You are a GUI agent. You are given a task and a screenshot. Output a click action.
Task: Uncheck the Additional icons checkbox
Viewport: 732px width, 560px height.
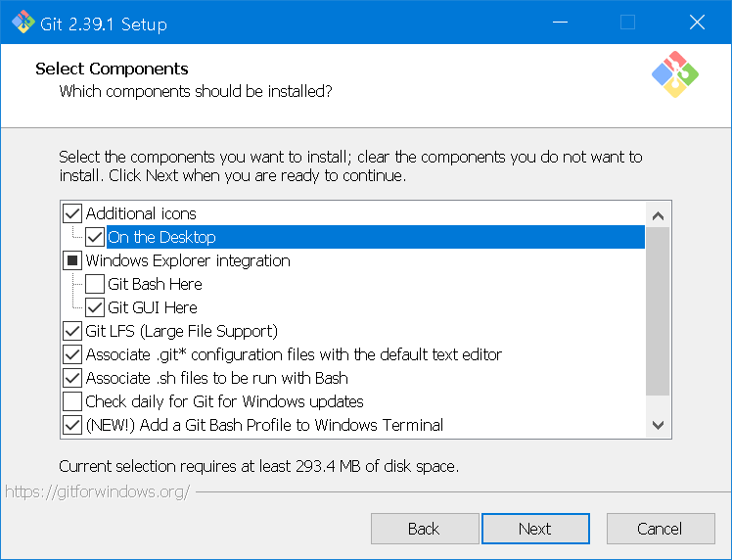point(72,213)
